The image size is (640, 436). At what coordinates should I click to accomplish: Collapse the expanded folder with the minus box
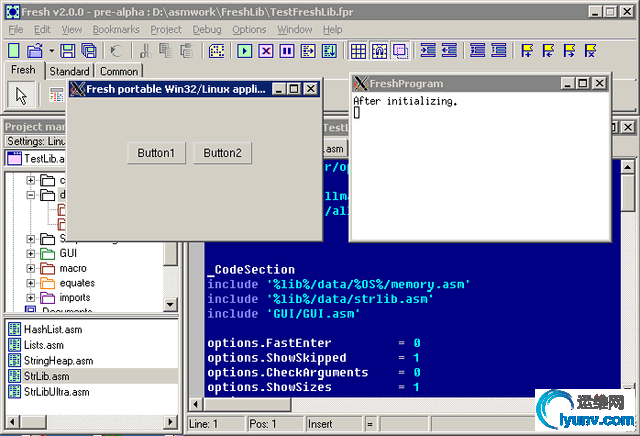[31, 195]
